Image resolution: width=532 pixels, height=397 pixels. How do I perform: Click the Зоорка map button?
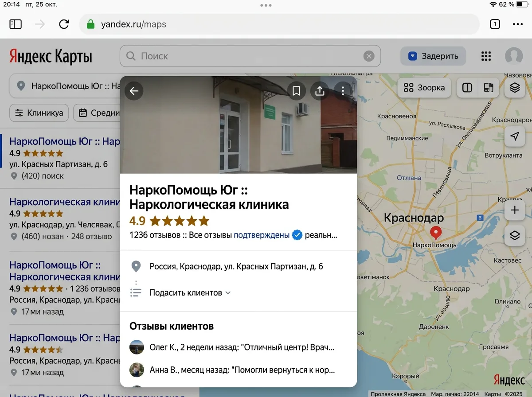424,88
